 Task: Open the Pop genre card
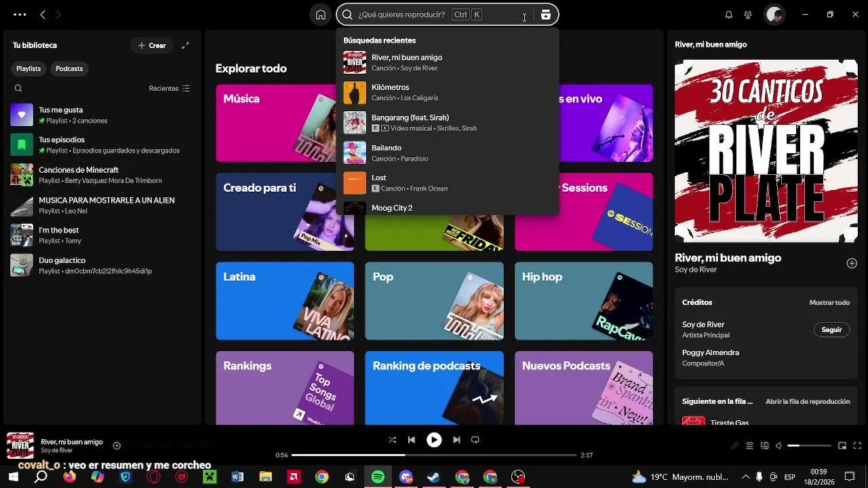(434, 301)
